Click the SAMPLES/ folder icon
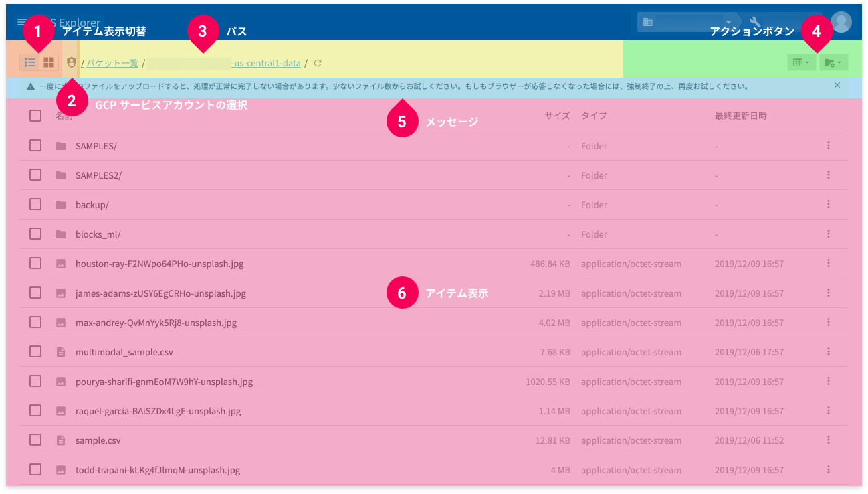The width and height of the screenshot is (868, 494). tap(61, 146)
